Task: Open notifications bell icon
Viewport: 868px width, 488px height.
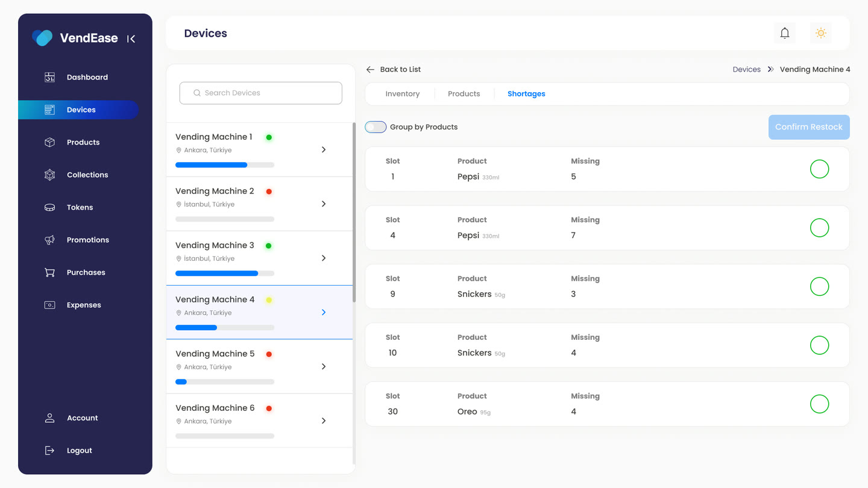Action: pyautogui.click(x=784, y=33)
